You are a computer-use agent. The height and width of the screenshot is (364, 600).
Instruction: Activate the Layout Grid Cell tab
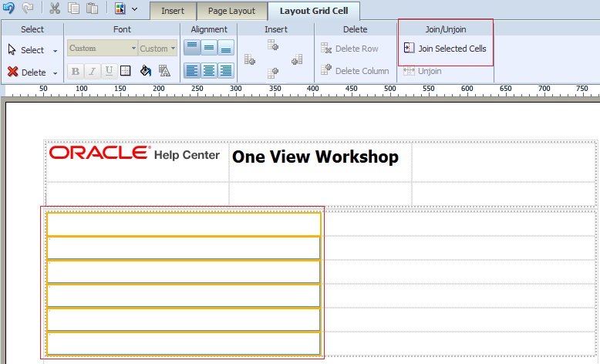314,11
